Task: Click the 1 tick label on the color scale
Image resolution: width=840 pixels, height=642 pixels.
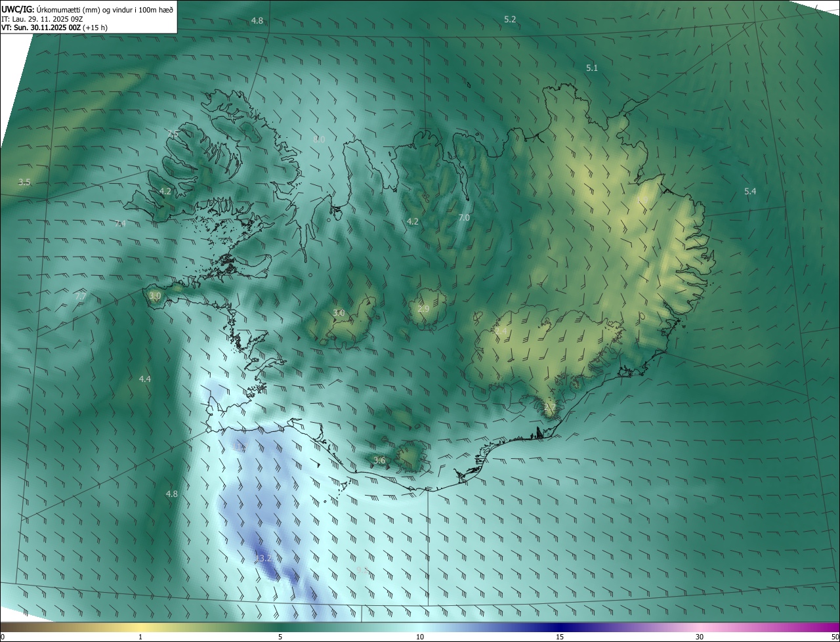Action: click(x=140, y=637)
